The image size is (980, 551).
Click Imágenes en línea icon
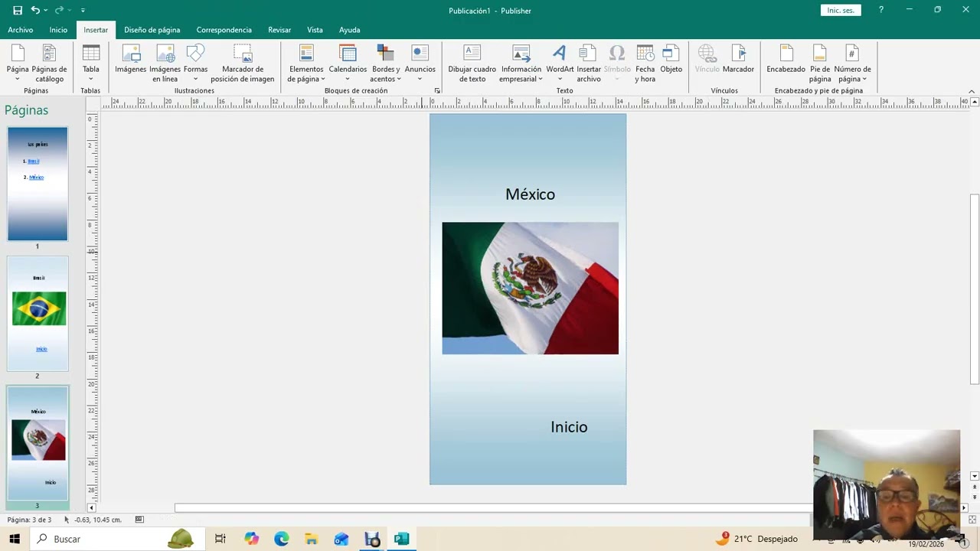165,63
